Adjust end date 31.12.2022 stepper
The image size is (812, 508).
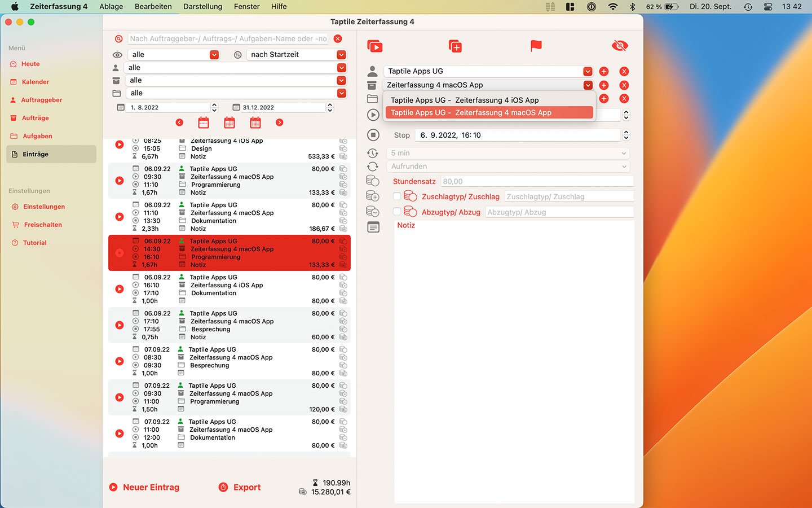(x=330, y=107)
